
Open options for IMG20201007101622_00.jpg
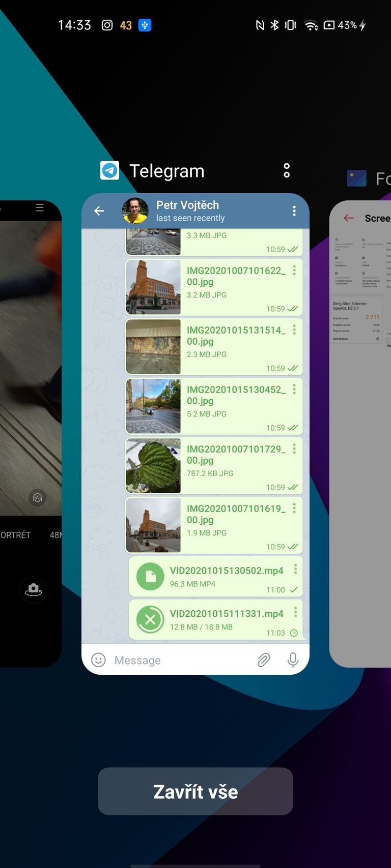(294, 271)
